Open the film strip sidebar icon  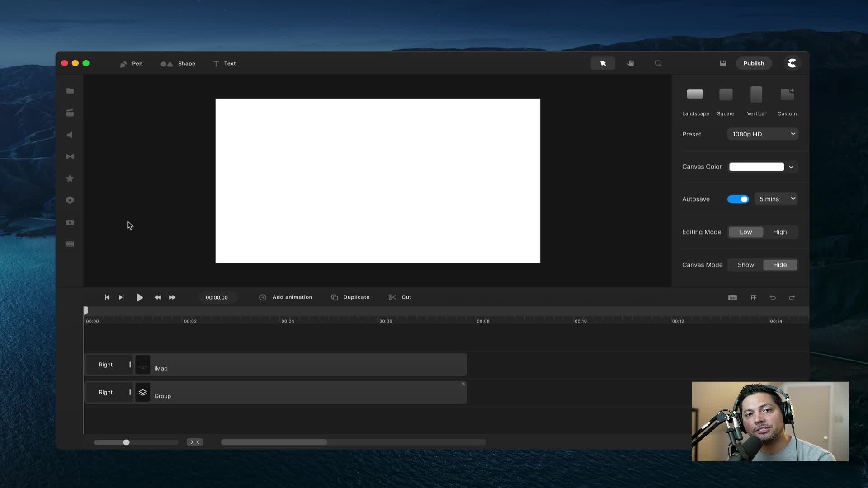pyautogui.click(x=70, y=244)
